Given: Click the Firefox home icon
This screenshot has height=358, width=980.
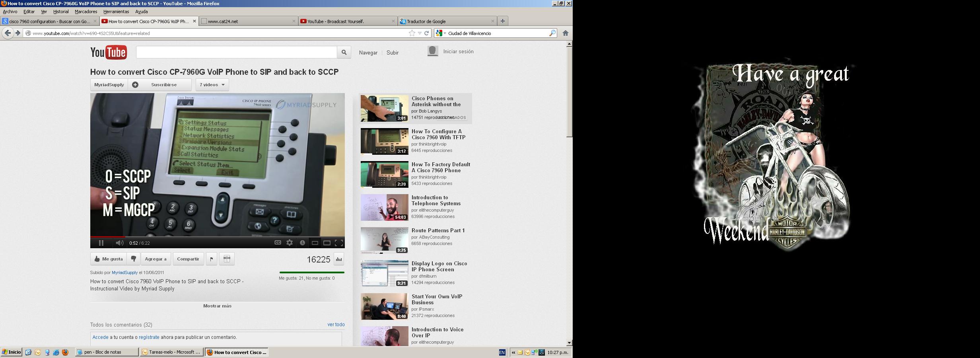Looking at the screenshot, I should (x=565, y=33).
